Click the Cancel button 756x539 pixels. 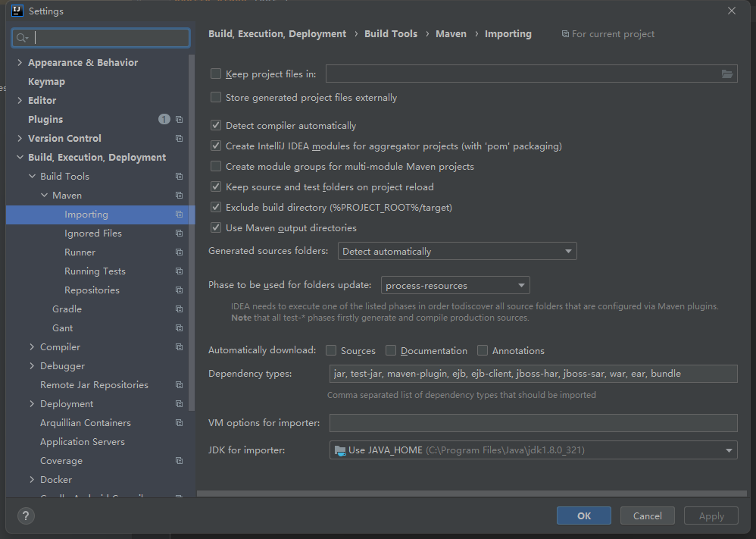click(x=647, y=515)
